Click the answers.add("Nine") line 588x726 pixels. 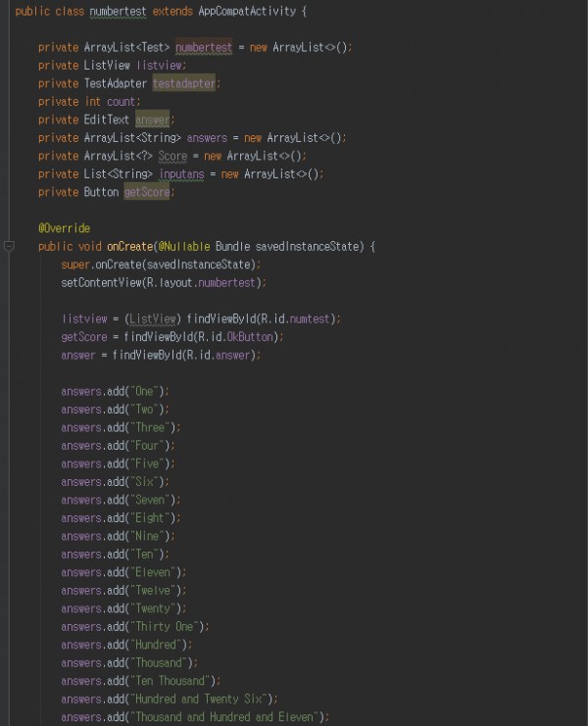coord(118,536)
